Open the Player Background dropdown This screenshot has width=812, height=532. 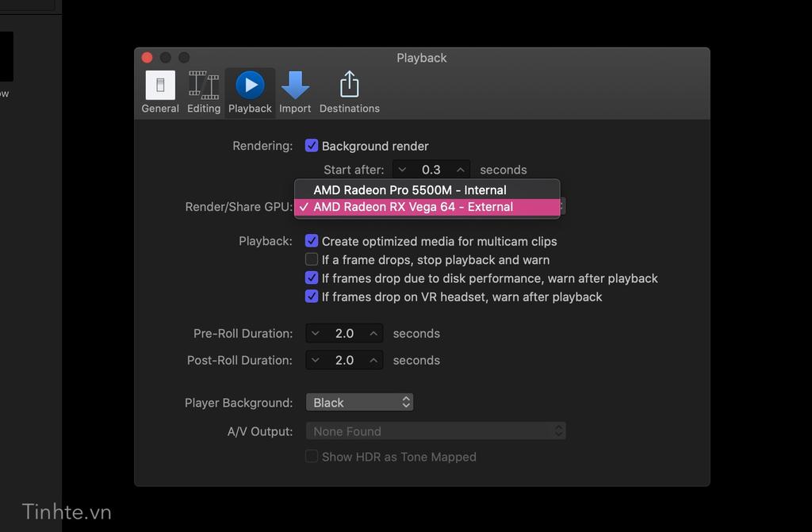click(x=359, y=403)
